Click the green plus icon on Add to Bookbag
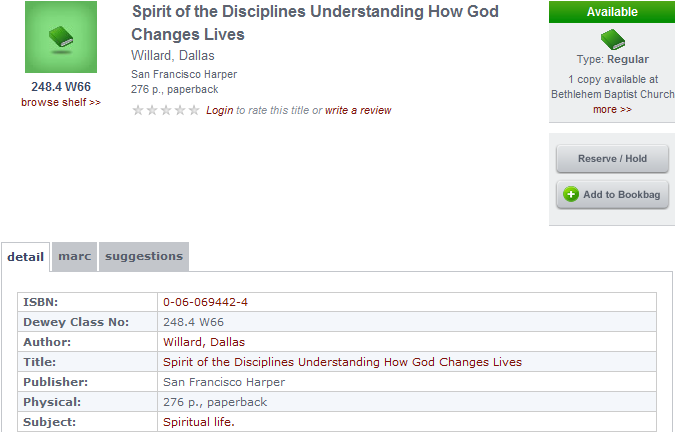Viewport: 675px width, 432px height. point(571,194)
